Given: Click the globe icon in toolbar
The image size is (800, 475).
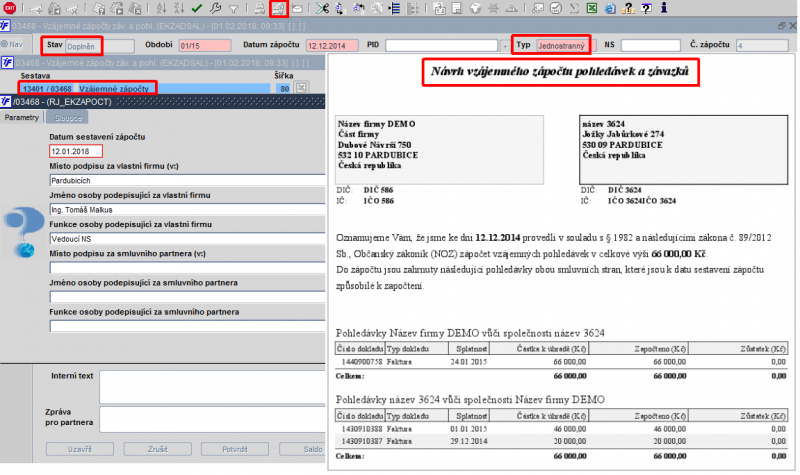Looking at the screenshot, I should 475,8.
